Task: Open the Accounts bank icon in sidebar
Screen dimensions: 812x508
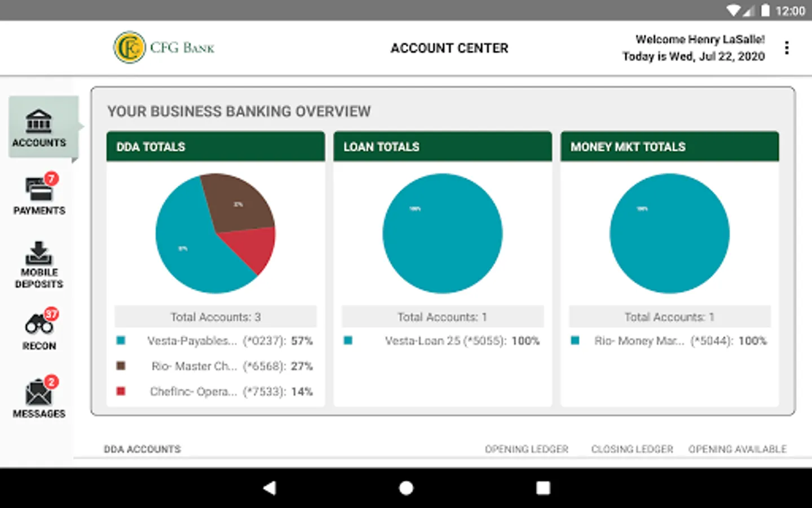Action: pyautogui.click(x=39, y=121)
